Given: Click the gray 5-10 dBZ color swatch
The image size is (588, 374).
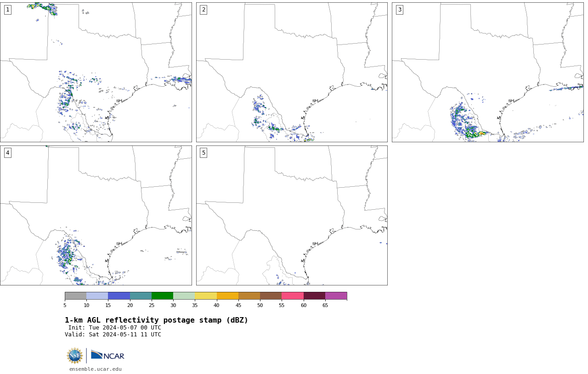Looking at the screenshot, I should coord(75,296).
